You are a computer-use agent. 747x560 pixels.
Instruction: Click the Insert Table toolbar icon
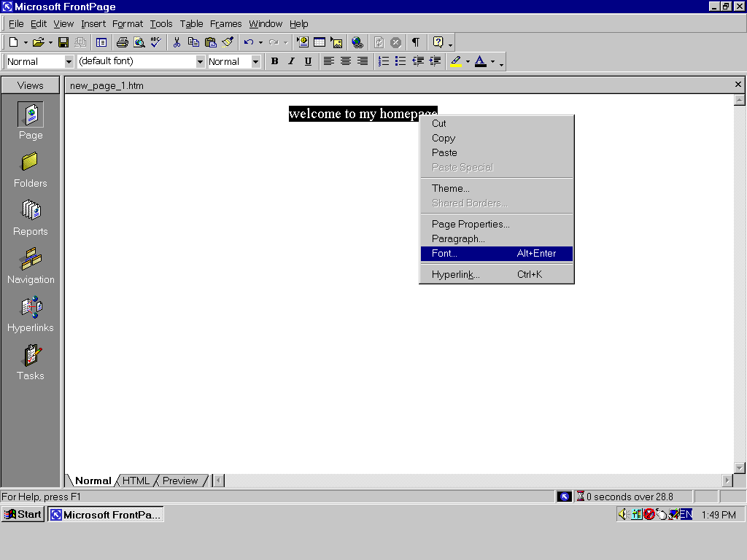tap(320, 42)
